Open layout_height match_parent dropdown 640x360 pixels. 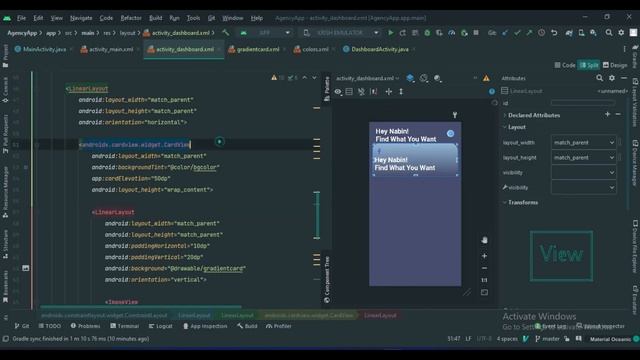[583, 158]
